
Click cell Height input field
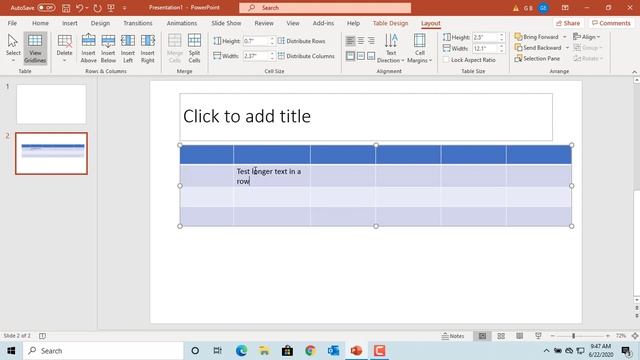click(256, 41)
